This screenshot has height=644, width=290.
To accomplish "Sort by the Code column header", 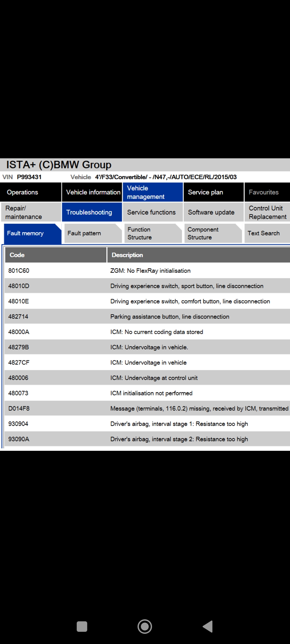I will (56, 255).
